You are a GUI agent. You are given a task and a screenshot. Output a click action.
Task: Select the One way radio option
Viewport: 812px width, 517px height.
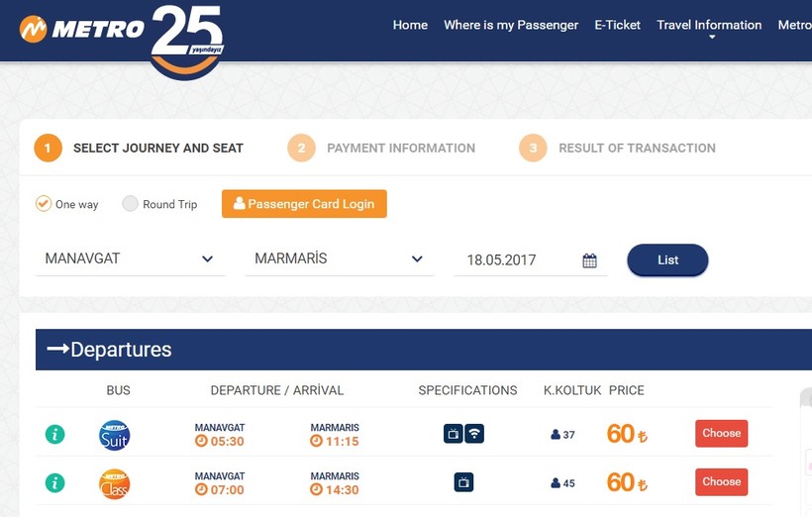[44, 204]
